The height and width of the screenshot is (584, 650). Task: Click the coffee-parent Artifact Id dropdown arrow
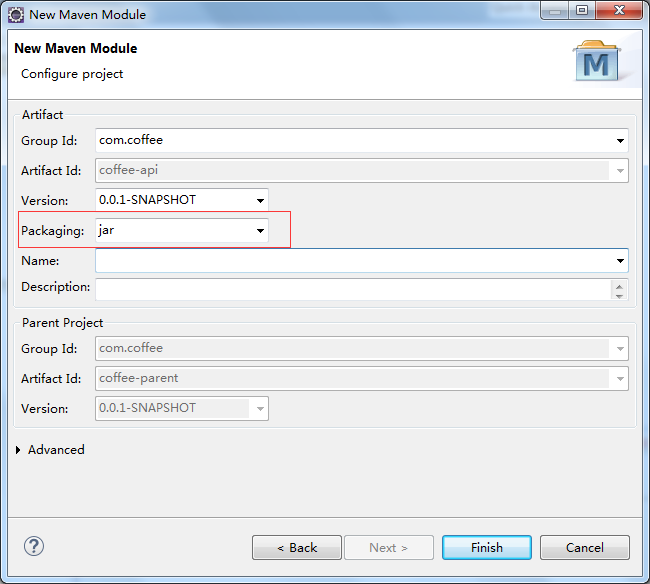620,378
